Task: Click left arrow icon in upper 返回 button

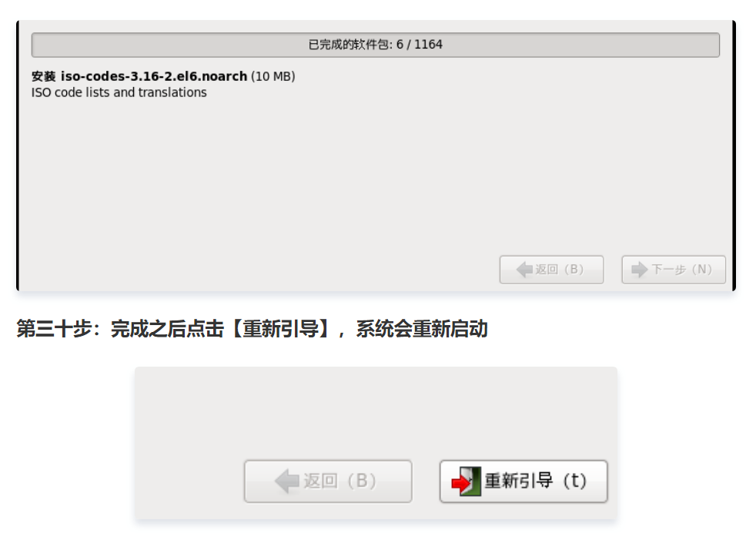Action: coord(524,270)
